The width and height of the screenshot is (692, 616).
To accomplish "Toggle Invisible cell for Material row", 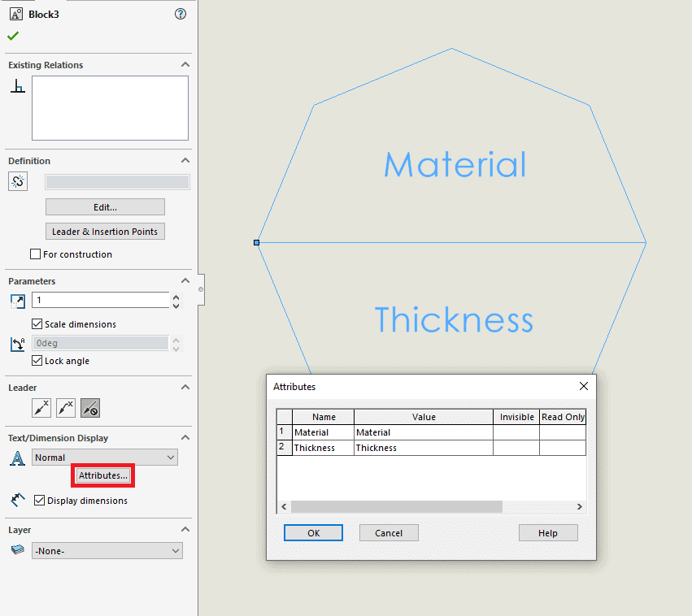I will (x=516, y=432).
